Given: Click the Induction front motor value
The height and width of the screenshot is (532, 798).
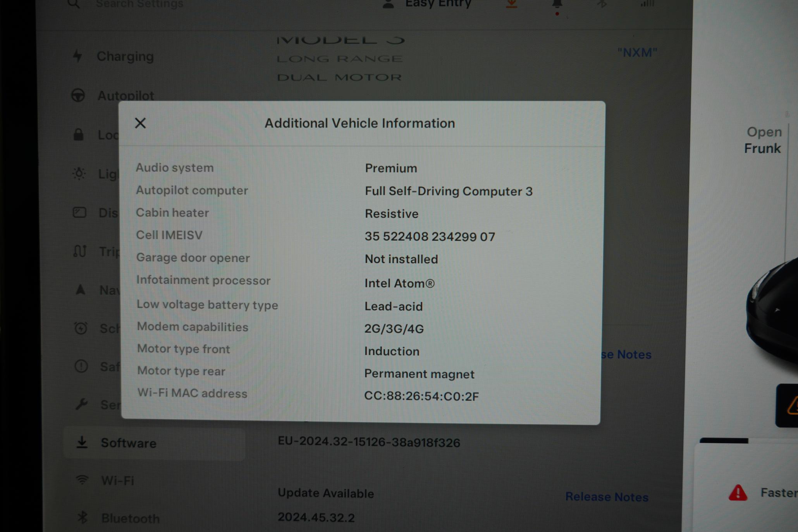Looking at the screenshot, I should pos(392,351).
